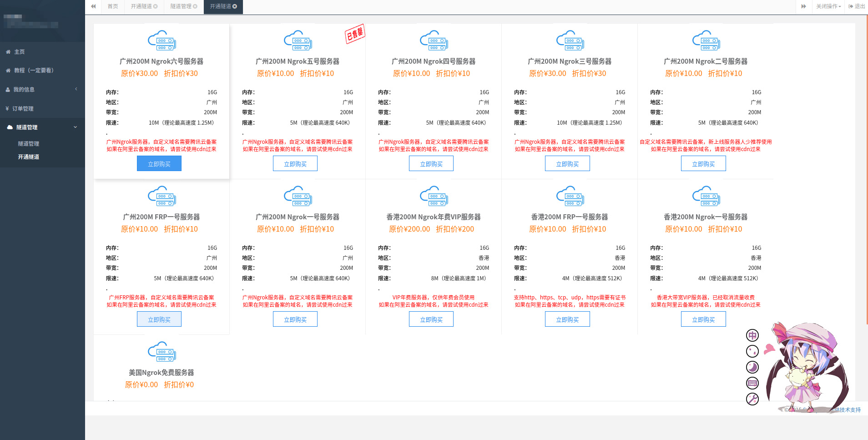Click the punctuation mode floating icon
The image size is (868, 440).
pos(752,351)
